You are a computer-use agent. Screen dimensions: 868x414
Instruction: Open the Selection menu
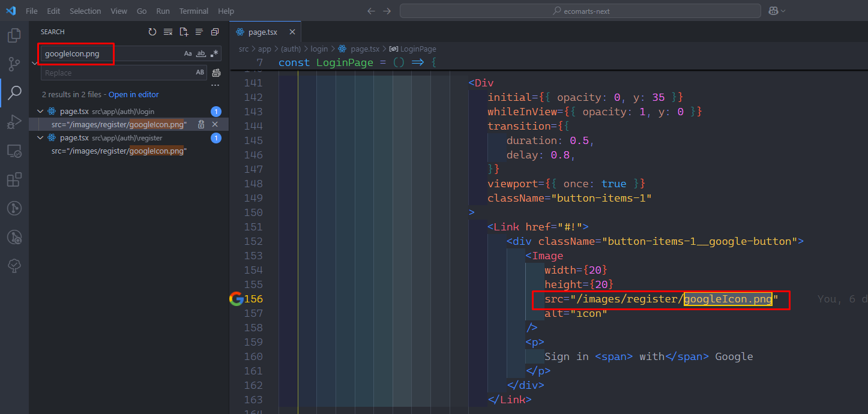coord(85,11)
